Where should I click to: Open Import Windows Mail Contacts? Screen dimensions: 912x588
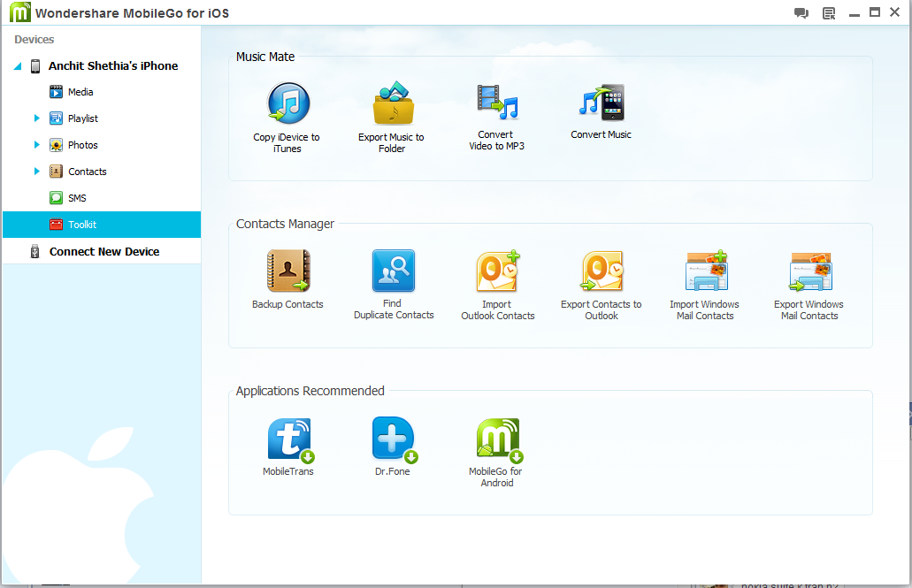(705, 285)
